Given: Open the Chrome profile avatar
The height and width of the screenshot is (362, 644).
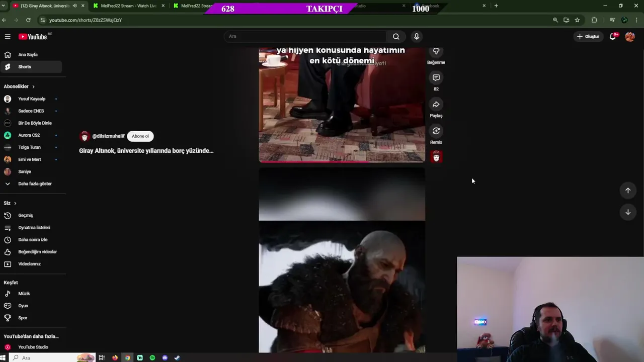Looking at the screenshot, I should (x=624, y=20).
